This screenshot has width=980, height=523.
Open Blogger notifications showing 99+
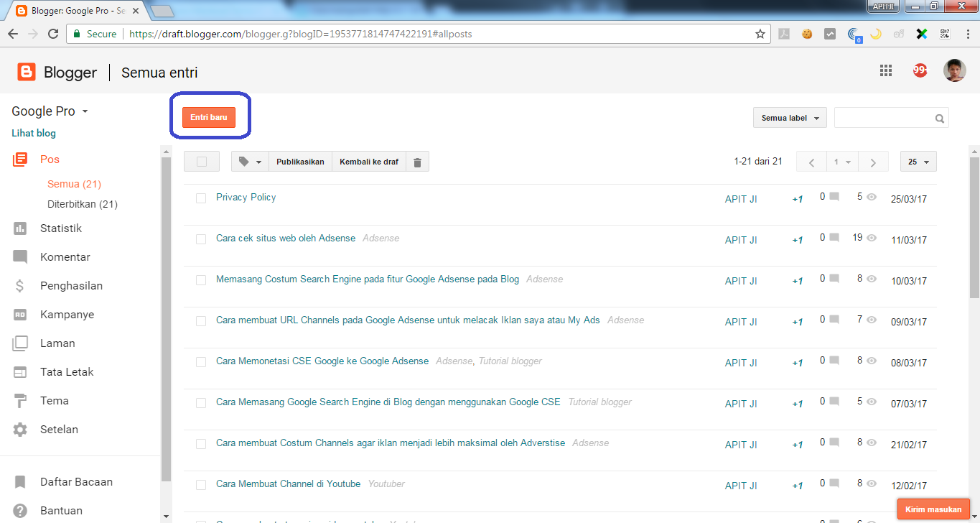click(x=920, y=70)
